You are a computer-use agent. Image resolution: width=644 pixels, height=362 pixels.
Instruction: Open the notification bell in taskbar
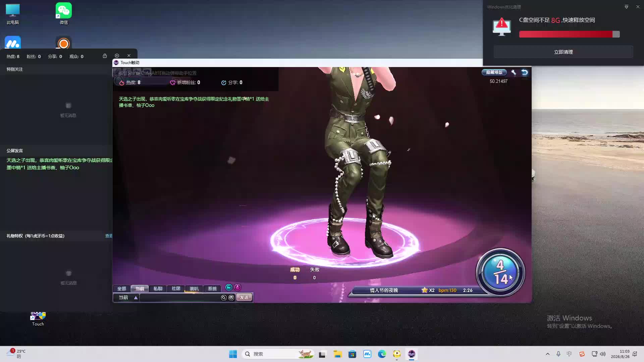(x=635, y=354)
